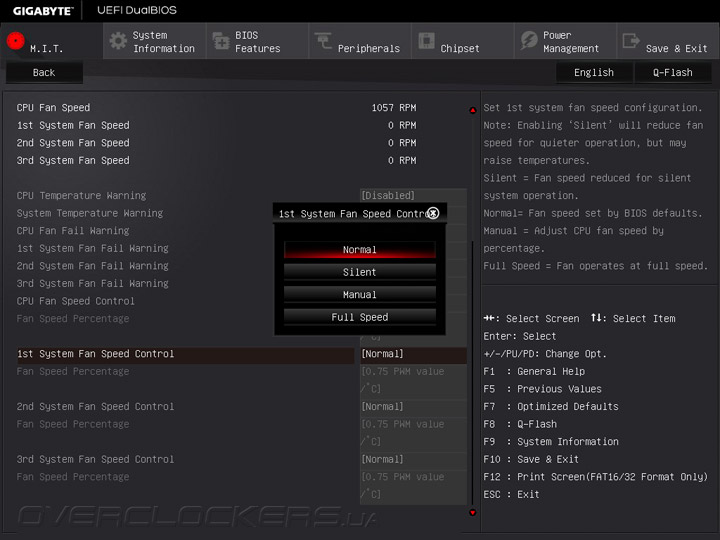Select Normal in fan speed popup
The height and width of the screenshot is (540, 720).
tap(360, 250)
